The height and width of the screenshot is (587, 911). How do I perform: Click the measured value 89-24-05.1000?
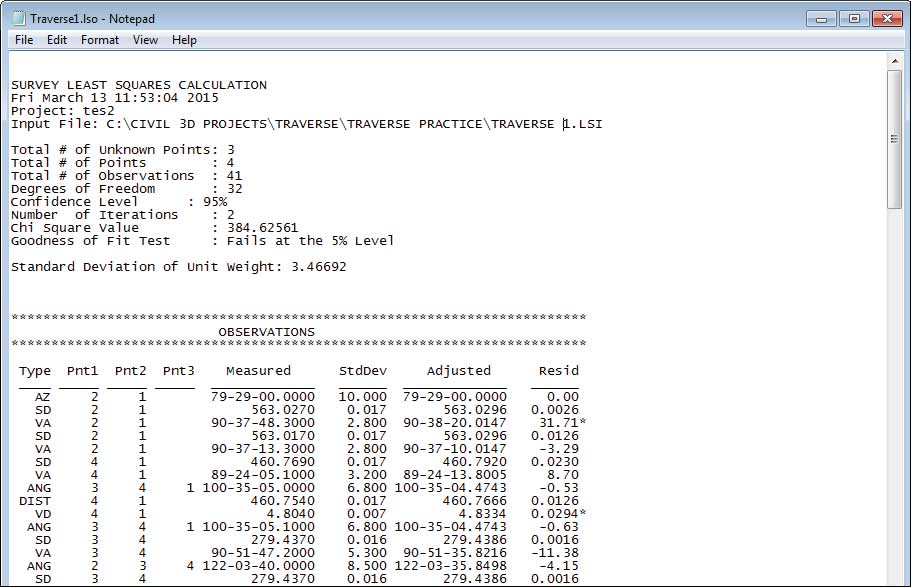click(x=263, y=474)
